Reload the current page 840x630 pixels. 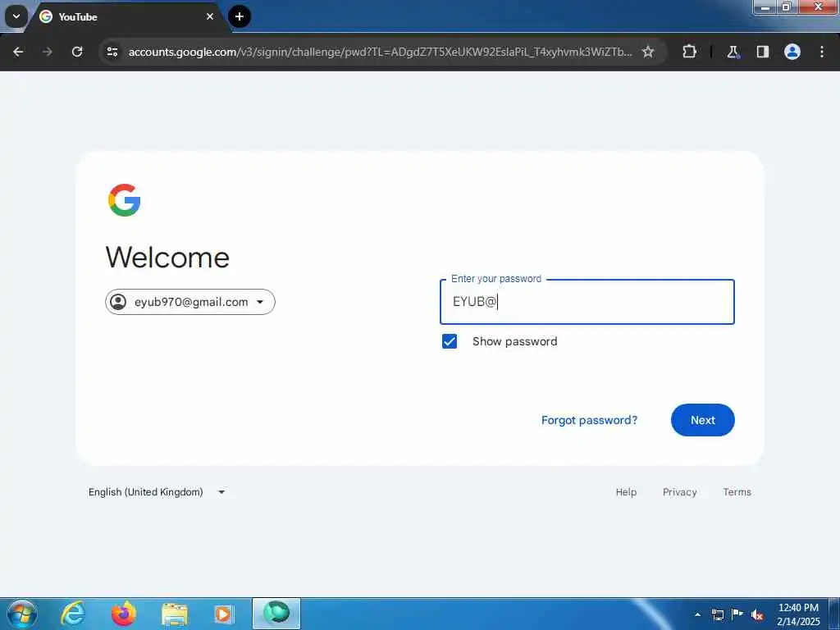(x=77, y=52)
